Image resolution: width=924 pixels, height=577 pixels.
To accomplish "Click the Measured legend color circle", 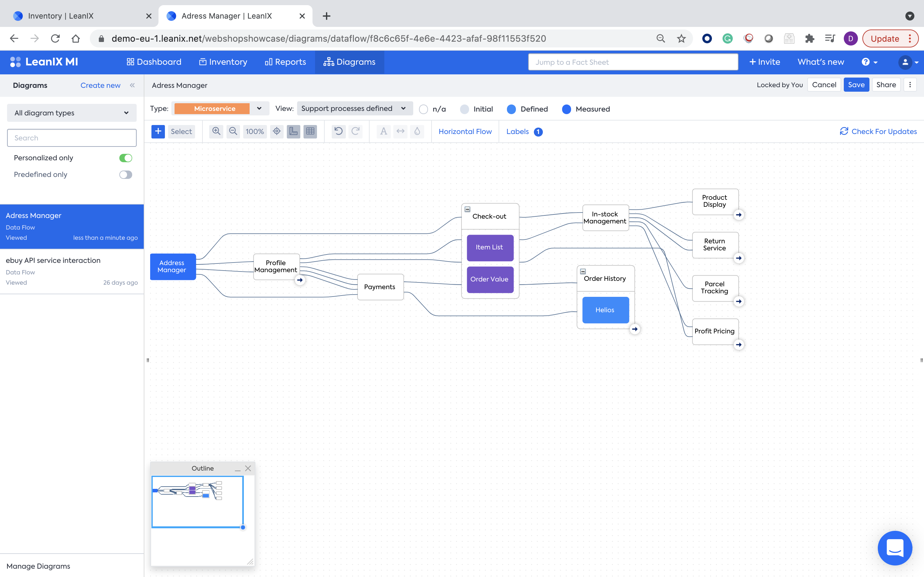I will [567, 110].
